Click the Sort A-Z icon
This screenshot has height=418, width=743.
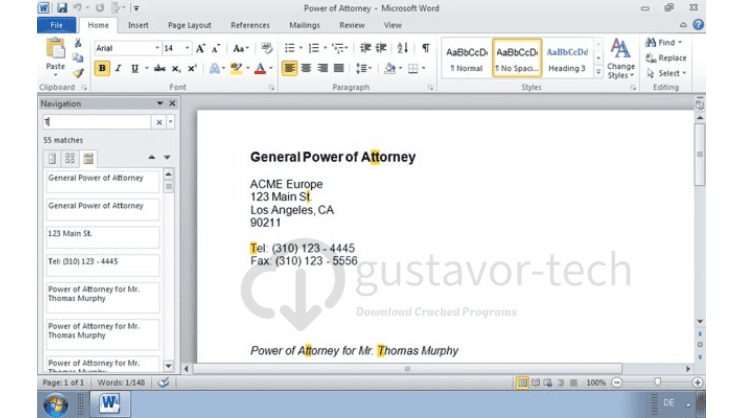click(x=403, y=48)
